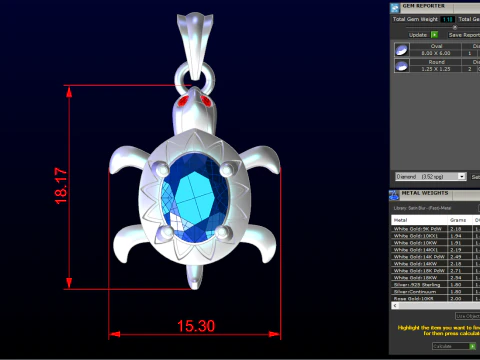
Task: Click the Calculate button
Action: click(x=454, y=346)
